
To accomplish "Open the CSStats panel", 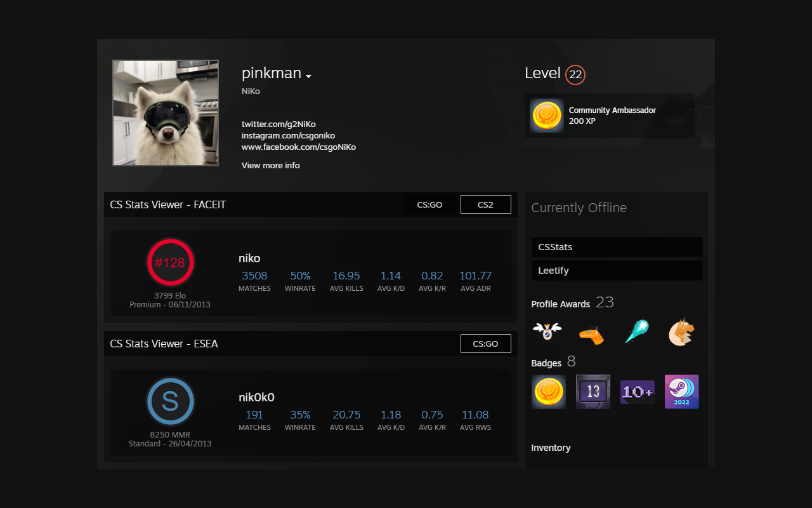I will tap(617, 247).
